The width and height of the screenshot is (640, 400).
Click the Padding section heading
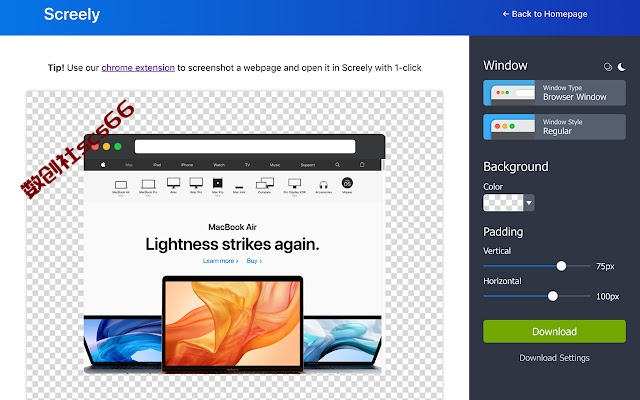pos(503,232)
